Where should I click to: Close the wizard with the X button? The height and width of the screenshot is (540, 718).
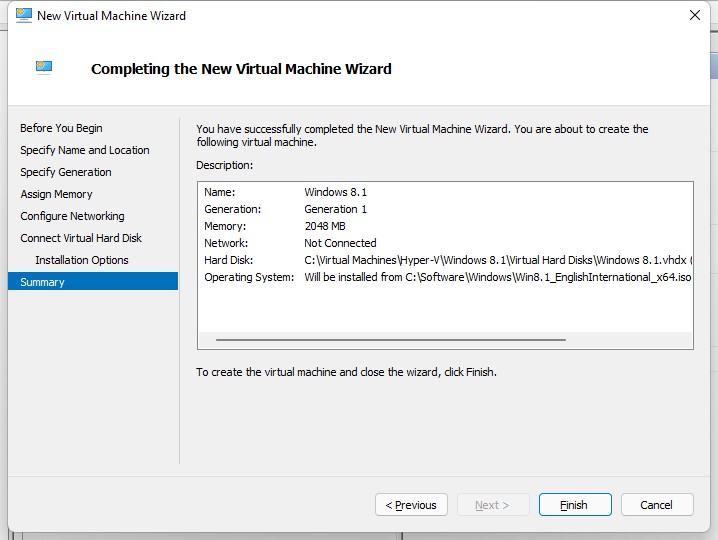point(695,15)
